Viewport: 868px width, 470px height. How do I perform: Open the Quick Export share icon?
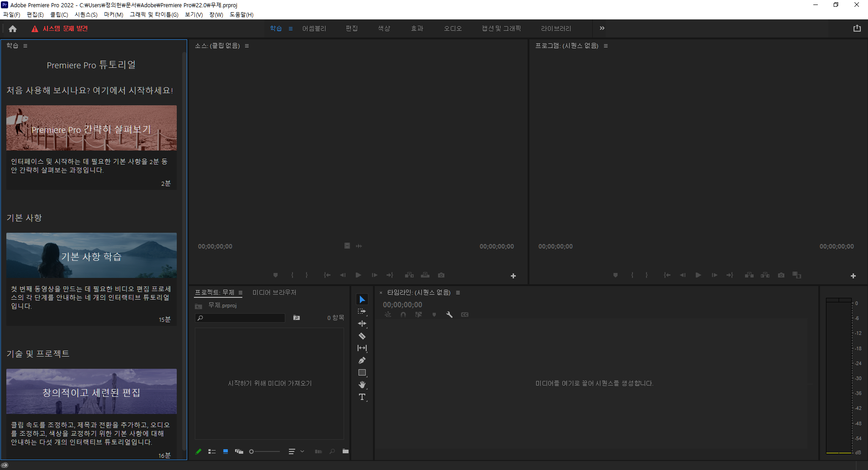tap(857, 28)
